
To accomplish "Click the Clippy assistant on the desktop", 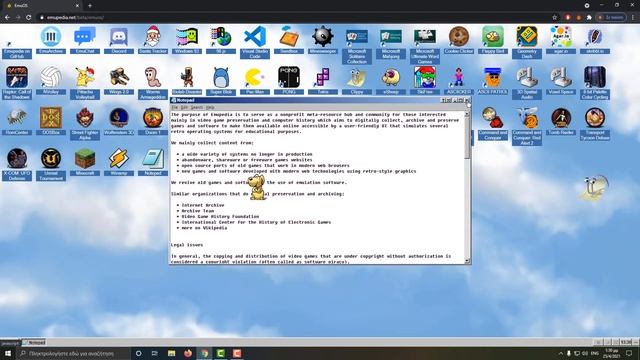I will [594, 188].
